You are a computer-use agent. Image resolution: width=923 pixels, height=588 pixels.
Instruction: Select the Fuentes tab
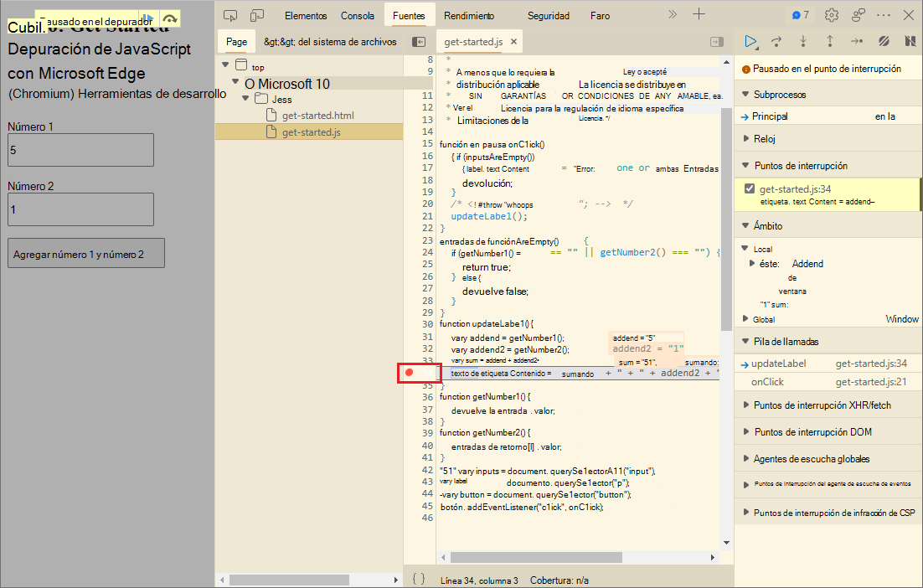pos(409,16)
